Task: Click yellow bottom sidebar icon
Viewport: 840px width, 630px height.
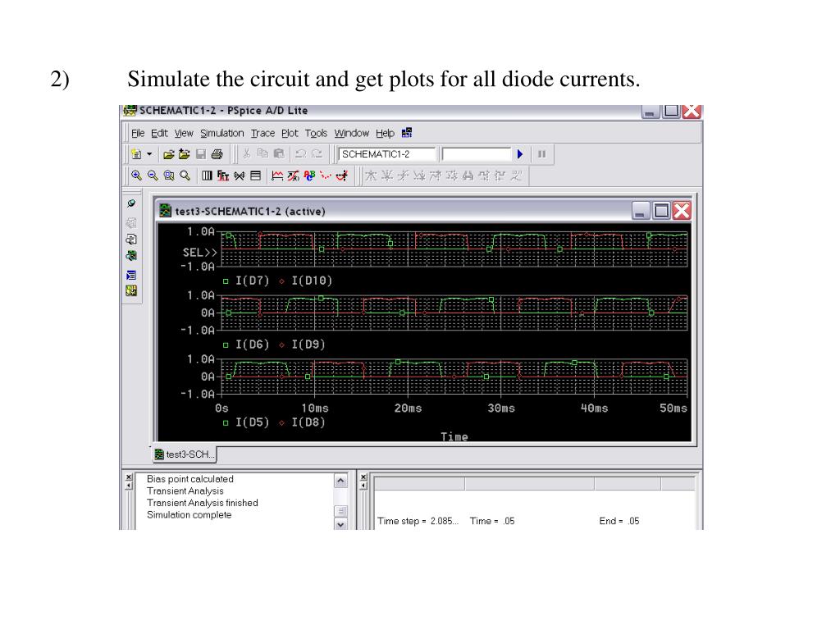Action: (x=131, y=291)
